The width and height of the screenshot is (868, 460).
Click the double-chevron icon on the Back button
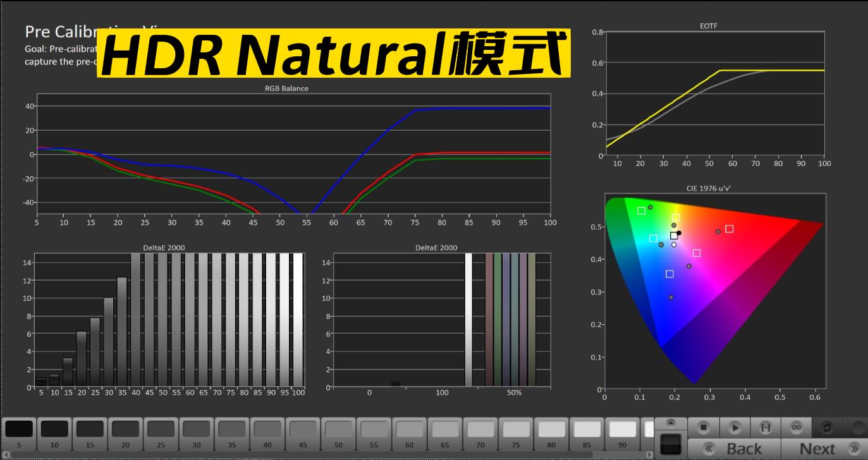point(709,448)
